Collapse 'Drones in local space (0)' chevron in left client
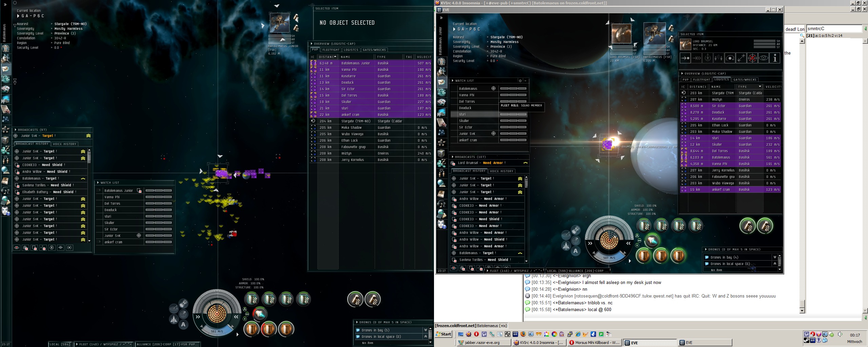 tap(426, 336)
